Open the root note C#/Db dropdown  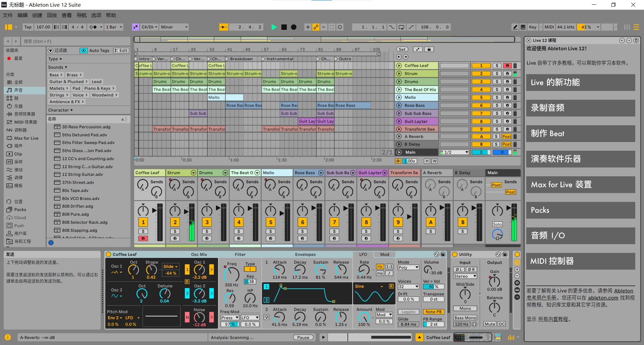(x=149, y=27)
